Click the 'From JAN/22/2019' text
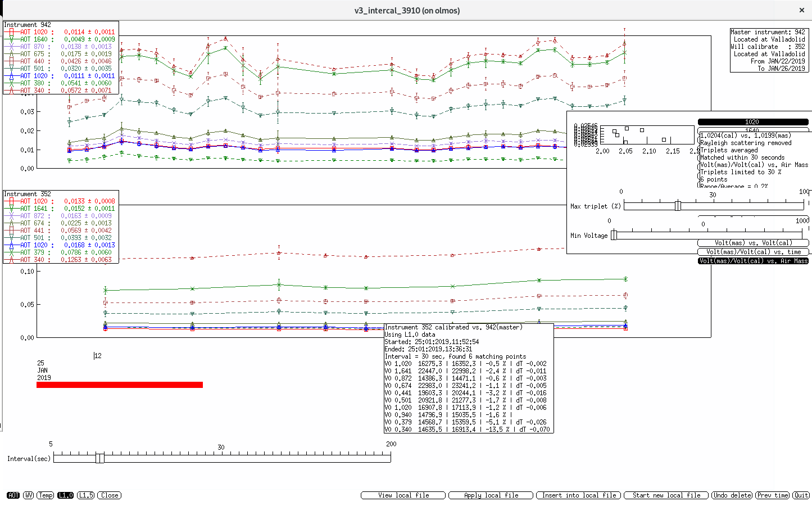 778,61
